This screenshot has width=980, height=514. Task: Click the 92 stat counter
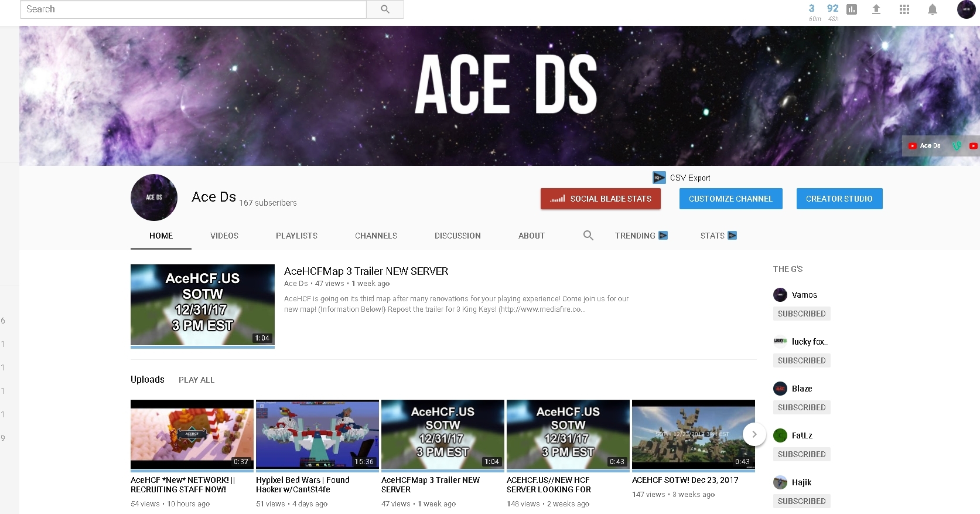pyautogui.click(x=832, y=8)
